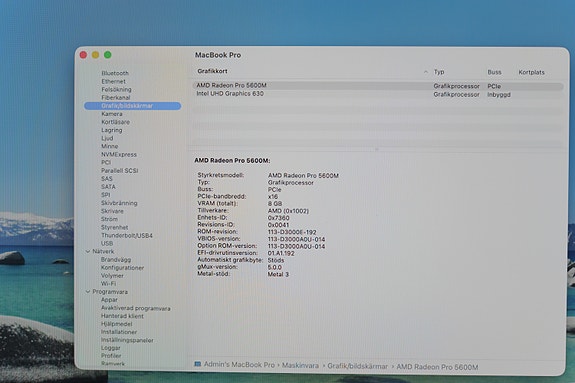Click the EFI-drivrutinsversion value 01.A1.192
This screenshot has height=383, width=575.
coord(281,253)
